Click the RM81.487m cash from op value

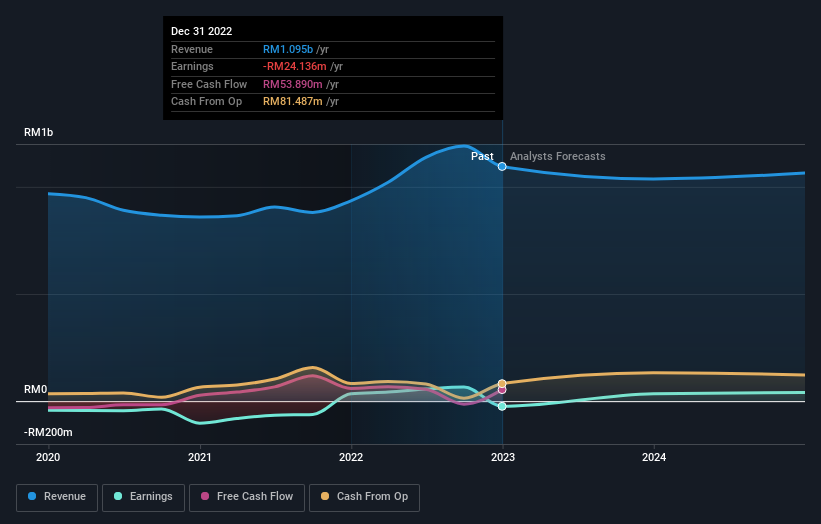[293, 102]
